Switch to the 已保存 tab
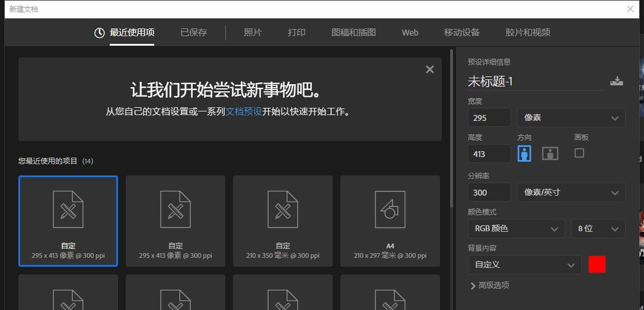 point(193,33)
